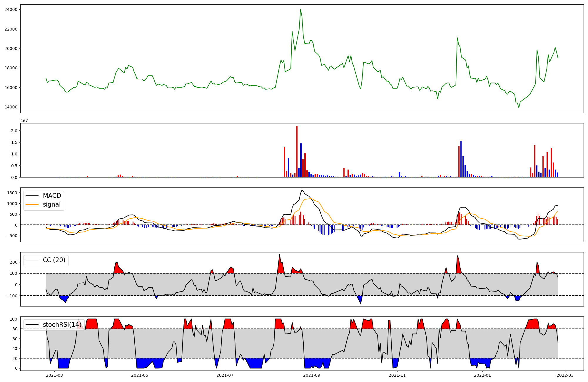588x382 pixels.
Task: Click the 14000 price axis label
Action: [x=11, y=107]
